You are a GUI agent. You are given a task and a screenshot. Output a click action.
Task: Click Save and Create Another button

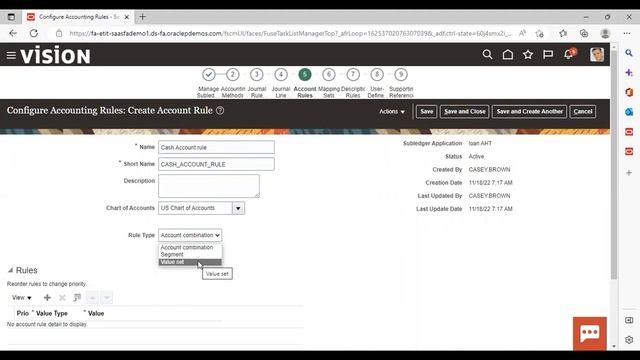click(x=529, y=111)
